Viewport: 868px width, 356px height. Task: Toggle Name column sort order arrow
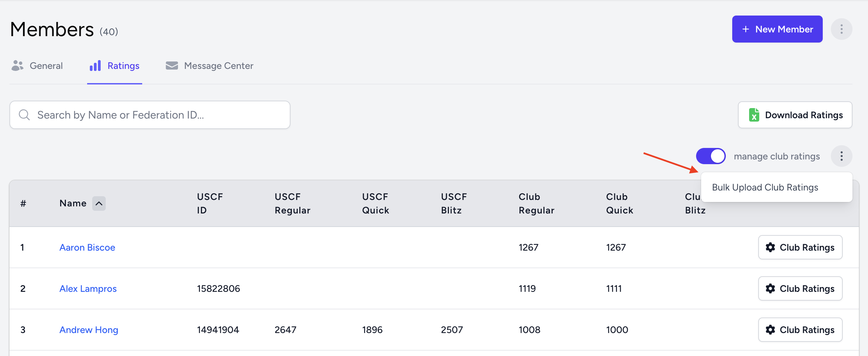(x=99, y=203)
